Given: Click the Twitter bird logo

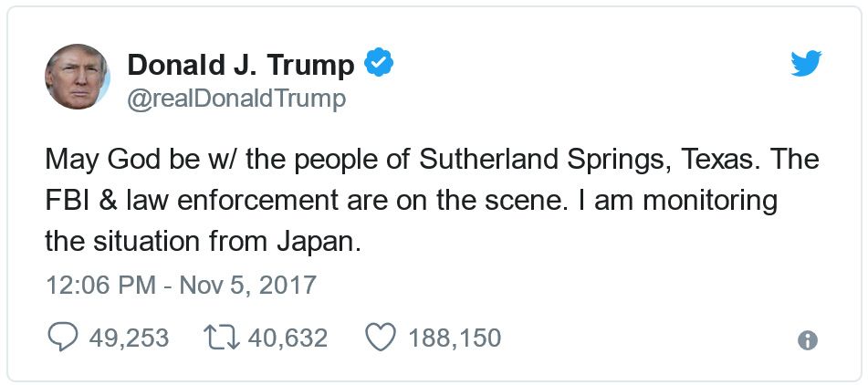Looking at the screenshot, I should [806, 64].
